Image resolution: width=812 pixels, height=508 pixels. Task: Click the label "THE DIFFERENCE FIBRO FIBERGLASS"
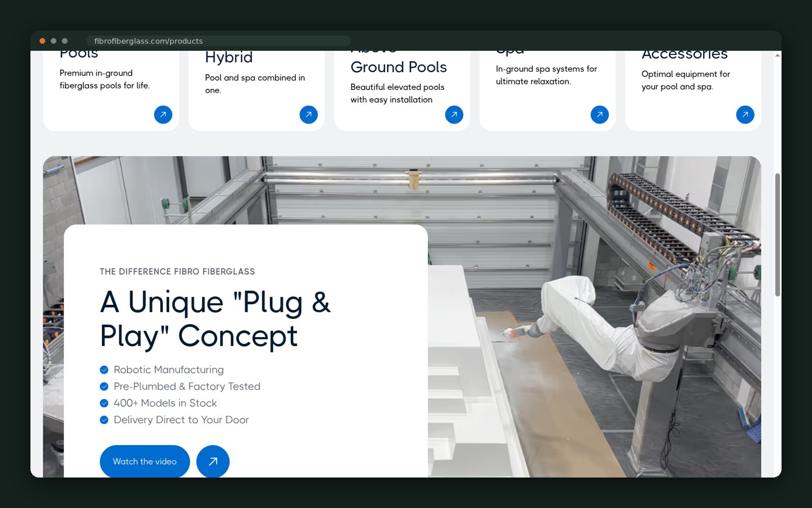pyautogui.click(x=178, y=272)
